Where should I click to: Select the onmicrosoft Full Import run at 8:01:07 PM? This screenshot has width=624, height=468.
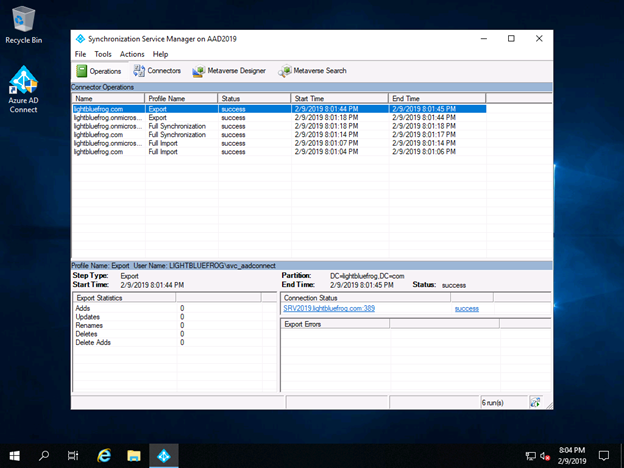(x=279, y=143)
